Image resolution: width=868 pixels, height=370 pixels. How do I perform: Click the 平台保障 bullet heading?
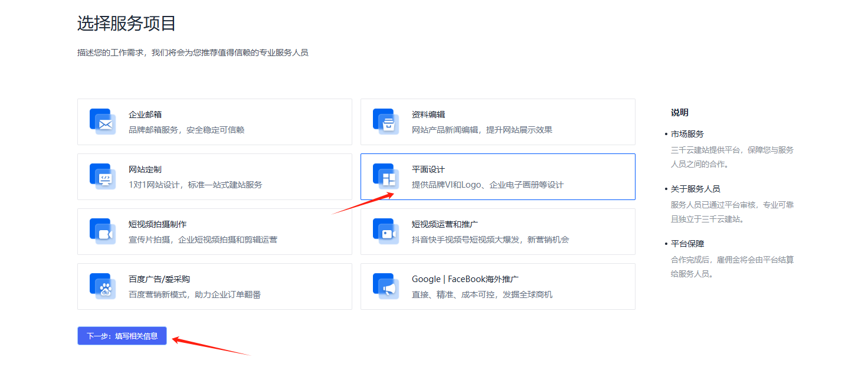[687, 244]
